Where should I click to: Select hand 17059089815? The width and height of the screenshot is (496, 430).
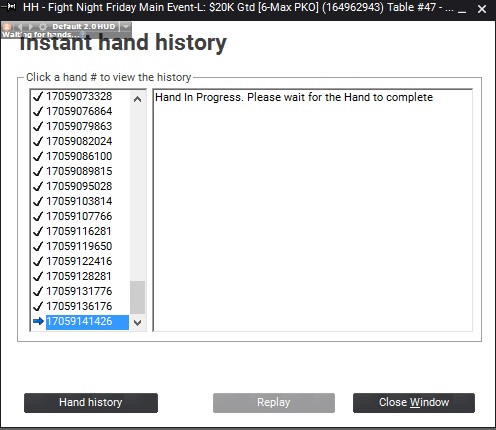(79, 171)
